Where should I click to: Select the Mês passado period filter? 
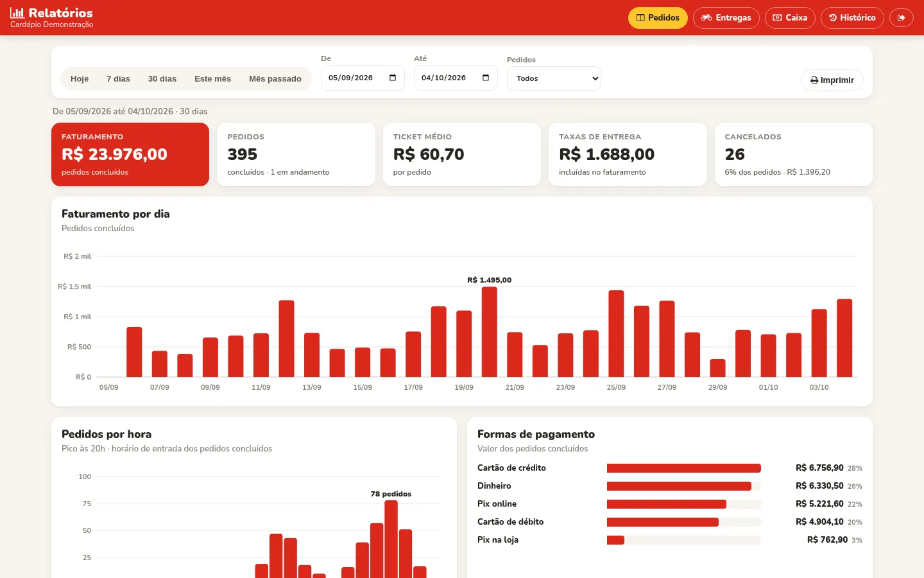point(275,79)
